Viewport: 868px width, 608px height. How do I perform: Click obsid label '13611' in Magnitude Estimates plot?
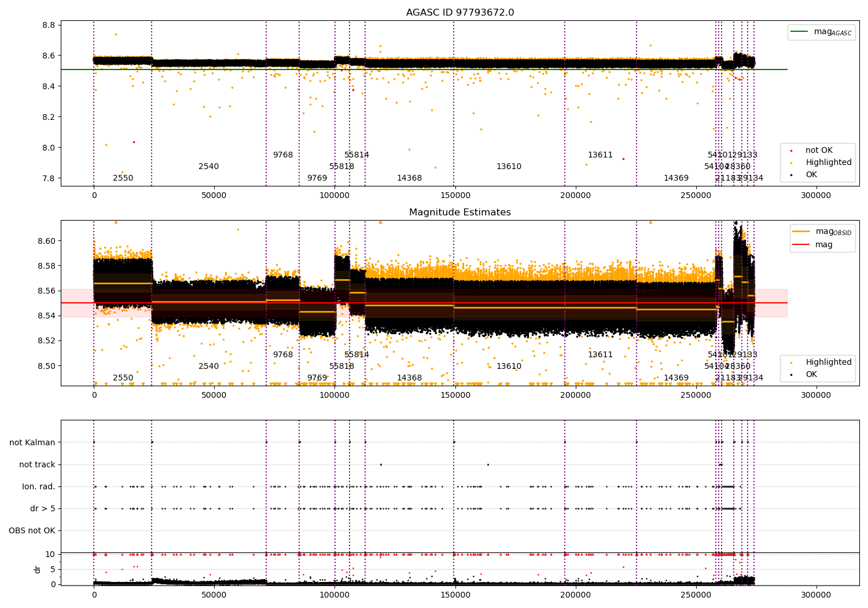click(601, 355)
